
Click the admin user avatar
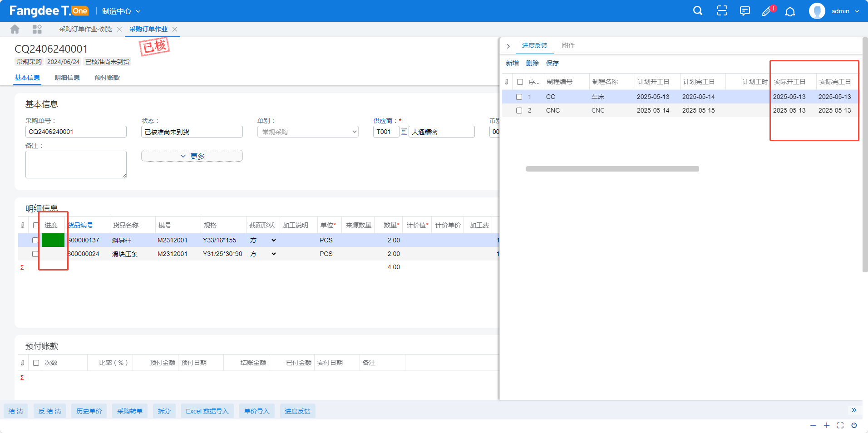click(817, 11)
